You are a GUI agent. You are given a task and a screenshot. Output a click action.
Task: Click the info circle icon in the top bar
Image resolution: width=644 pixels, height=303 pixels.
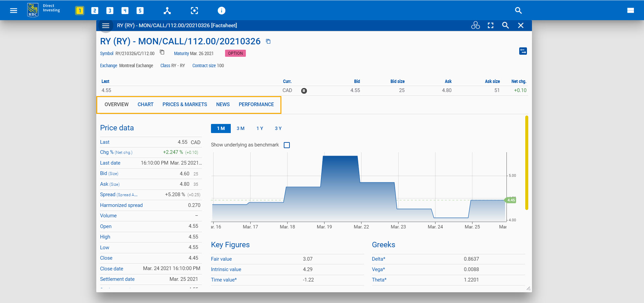pyautogui.click(x=221, y=10)
